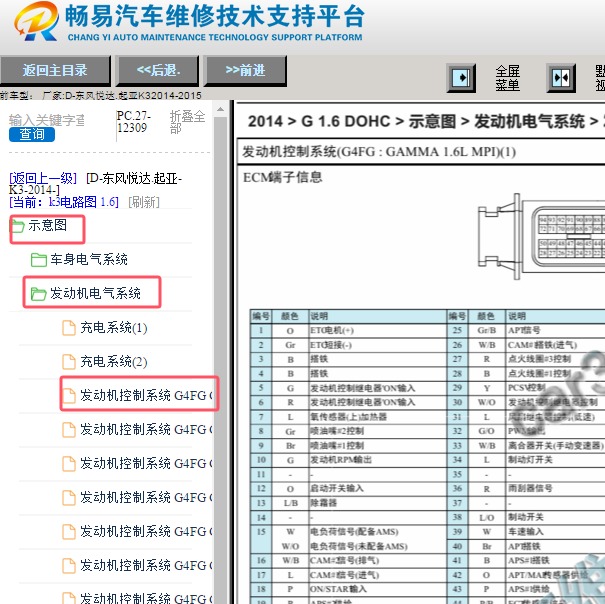The height and width of the screenshot is (604, 605).
Task: Open the 发动机电气系统 folder icon
Action: tap(39, 294)
